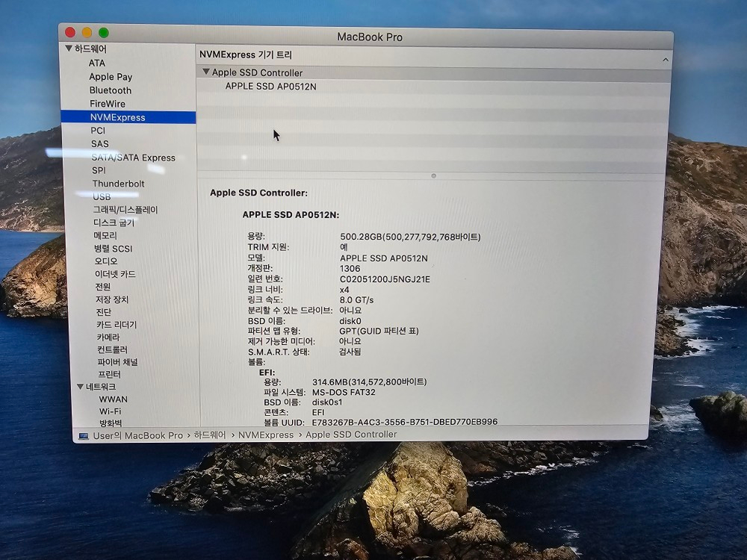Click the red close window button
Screen dimensions: 747x560
pos(70,32)
